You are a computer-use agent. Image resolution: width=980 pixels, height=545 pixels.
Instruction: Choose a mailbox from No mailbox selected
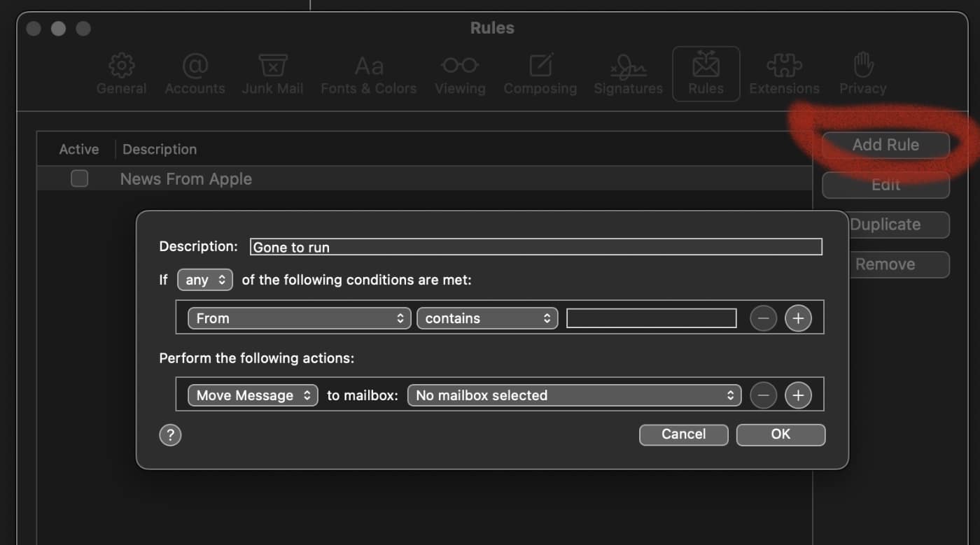[x=573, y=395]
